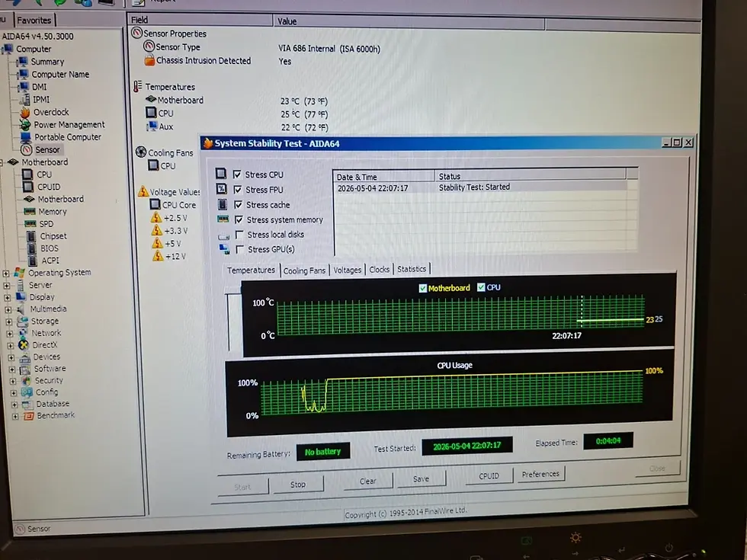This screenshot has height=560, width=747.
Task: Expand the Software tree node
Action: [x=12, y=369]
